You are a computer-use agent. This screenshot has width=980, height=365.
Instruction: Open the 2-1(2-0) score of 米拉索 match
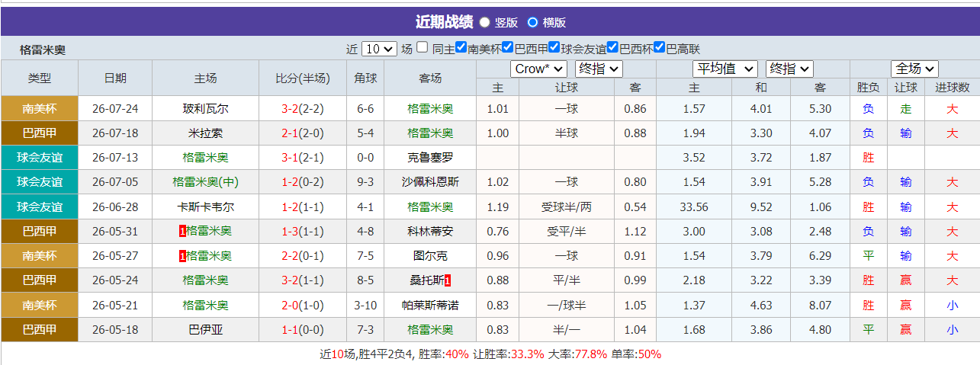303,133
